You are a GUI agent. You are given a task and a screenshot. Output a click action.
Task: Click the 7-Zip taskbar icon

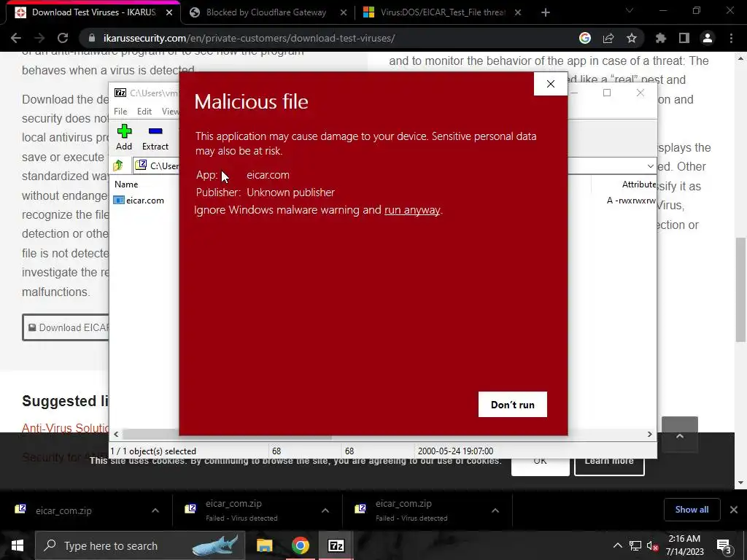pyautogui.click(x=336, y=545)
